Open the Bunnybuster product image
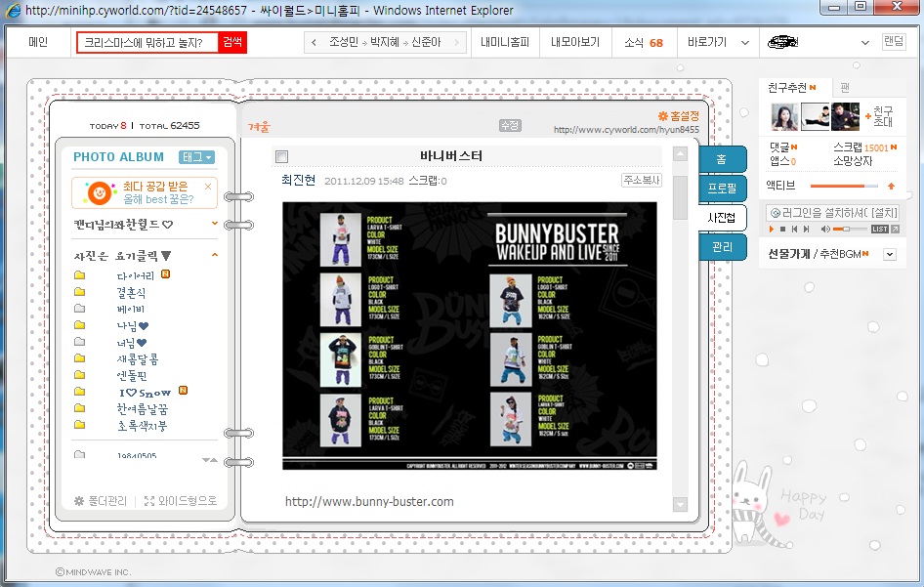Viewport: 924px width, 587px height. [470, 336]
